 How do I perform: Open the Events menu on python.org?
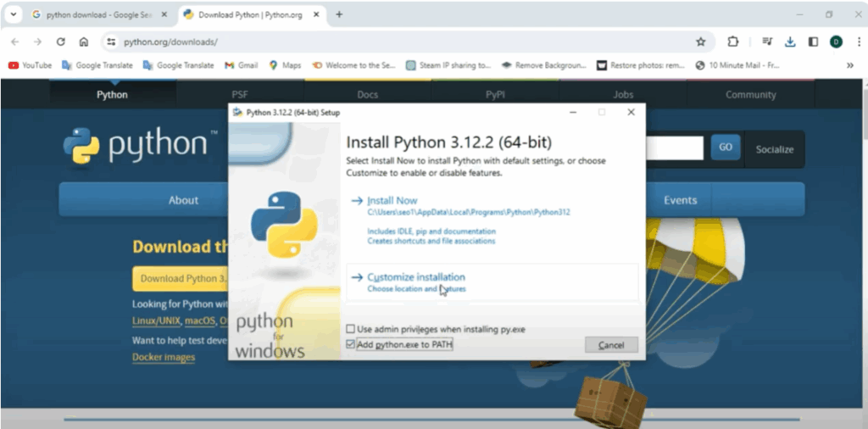(681, 200)
